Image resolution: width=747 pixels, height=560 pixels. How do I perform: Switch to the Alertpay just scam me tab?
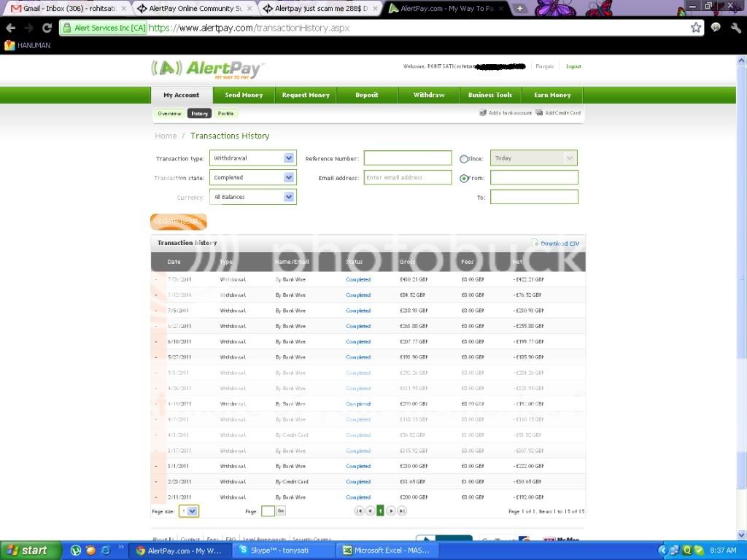pyautogui.click(x=321, y=9)
